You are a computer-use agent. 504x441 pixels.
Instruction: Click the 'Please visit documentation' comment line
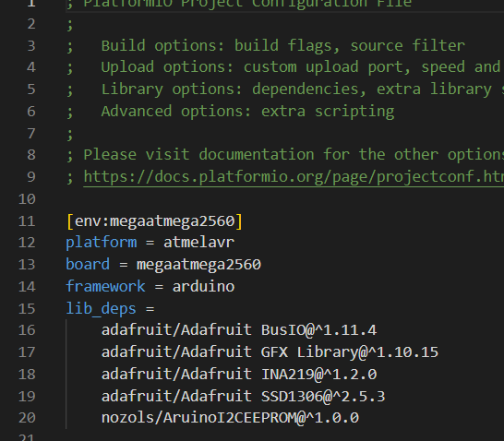pyautogui.click(x=285, y=155)
